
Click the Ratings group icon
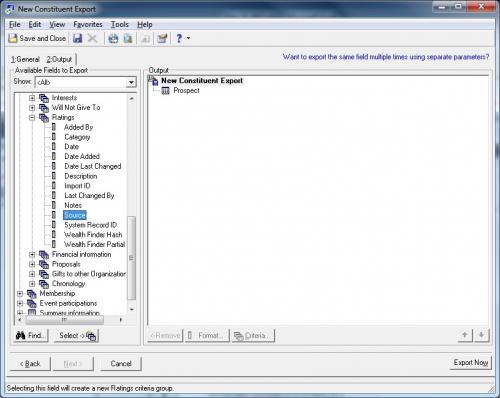coord(44,118)
